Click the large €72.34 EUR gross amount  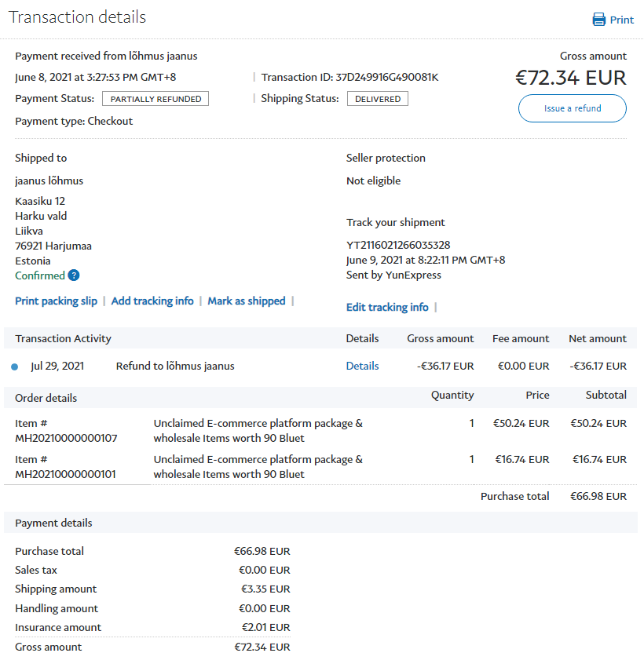(x=571, y=78)
